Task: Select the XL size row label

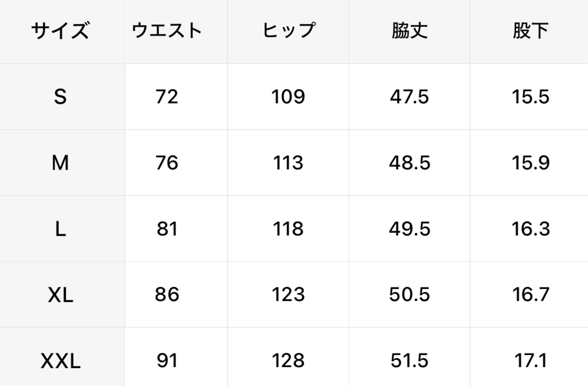Action: point(60,295)
